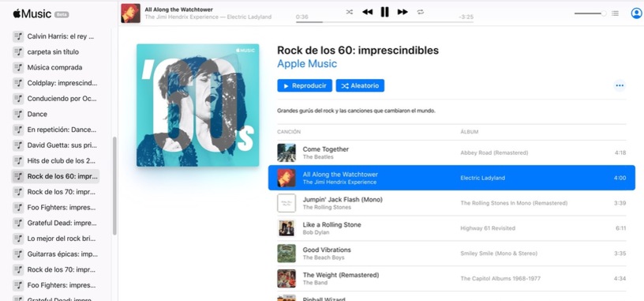Play Jumpin' Jack Flash (Mono)
This screenshot has width=644, height=301.
451,203
